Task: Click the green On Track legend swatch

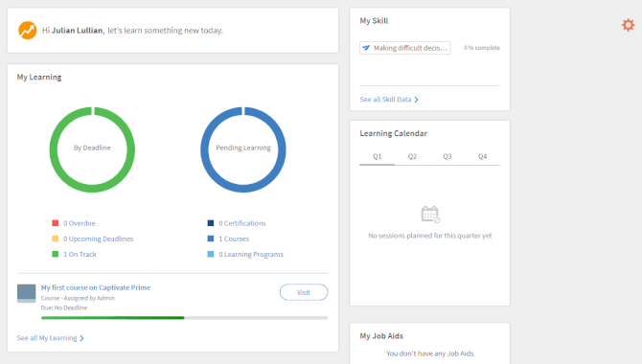Action: click(56, 254)
